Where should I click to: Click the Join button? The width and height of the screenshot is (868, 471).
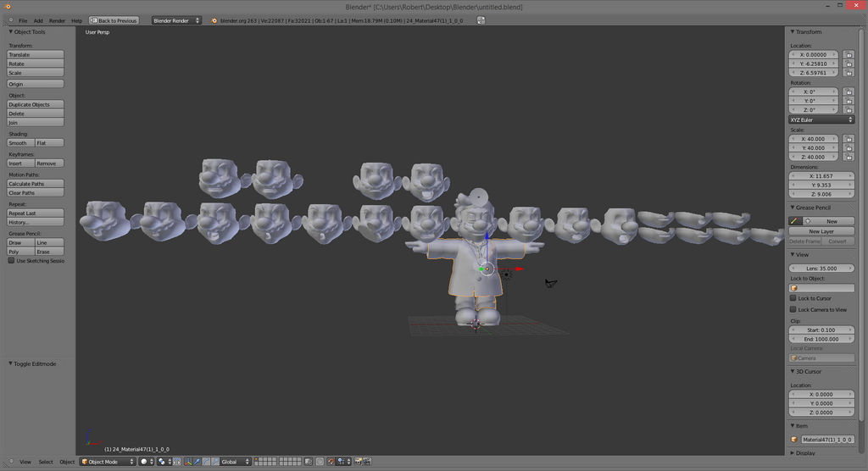point(36,122)
